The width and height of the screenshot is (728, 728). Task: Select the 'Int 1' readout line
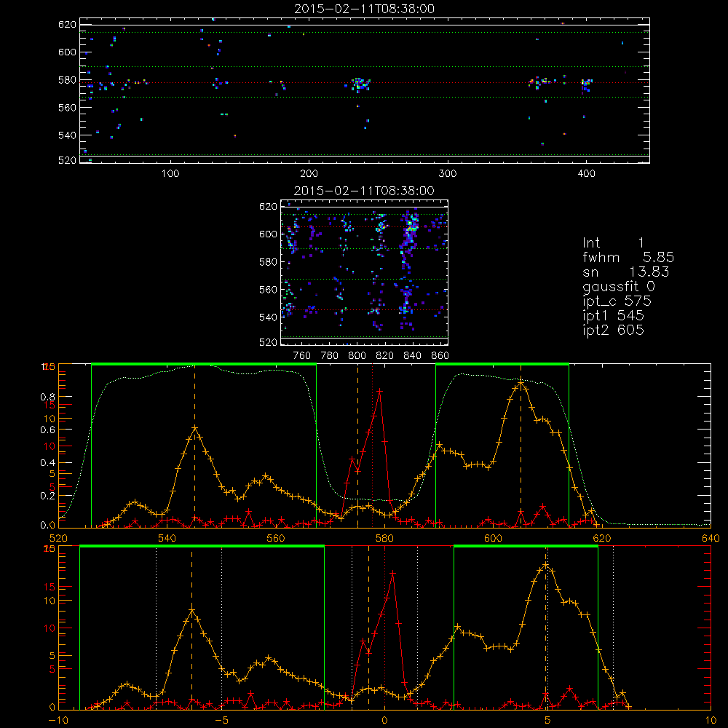(x=613, y=243)
